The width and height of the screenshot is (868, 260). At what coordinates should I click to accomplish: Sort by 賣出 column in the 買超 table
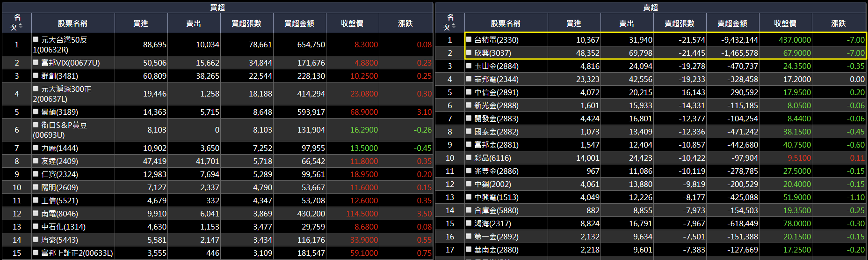194,23
